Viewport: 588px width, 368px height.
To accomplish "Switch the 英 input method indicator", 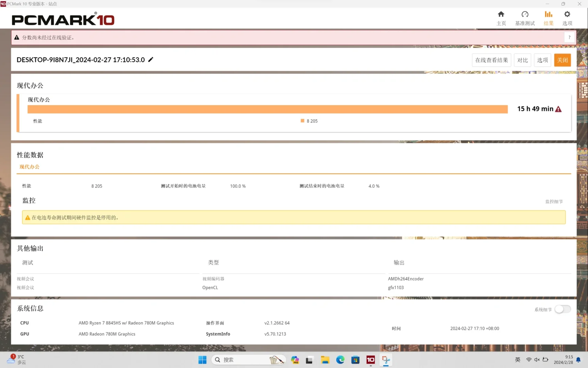I will [x=518, y=360].
